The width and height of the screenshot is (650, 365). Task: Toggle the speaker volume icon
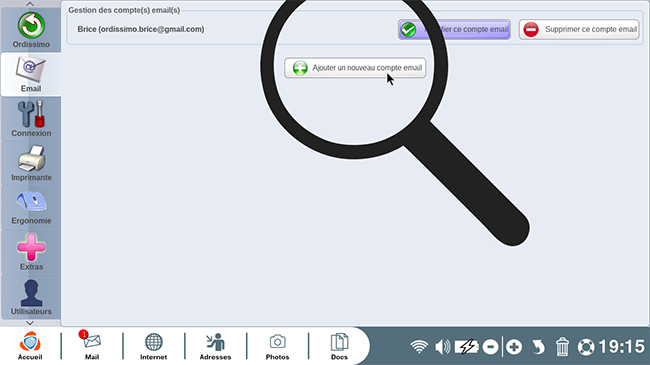pyautogui.click(x=442, y=347)
